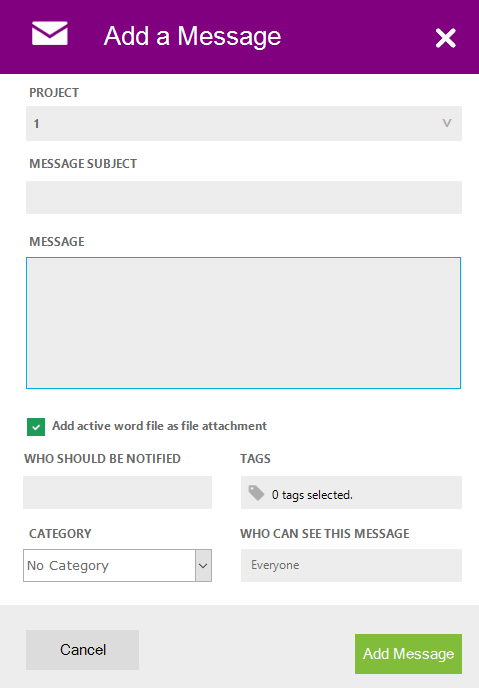Open Who Can See This Message selector
Screen dimensions: 479x688
pos(351,565)
